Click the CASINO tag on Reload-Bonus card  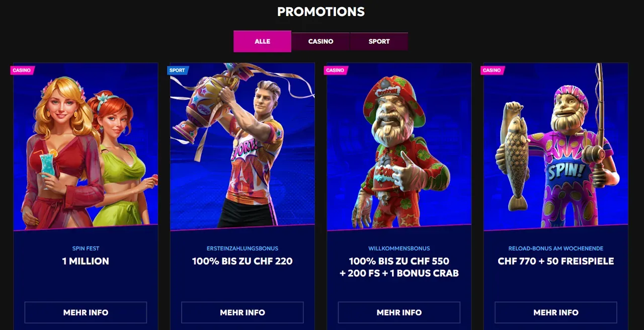click(x=492, y=70)
